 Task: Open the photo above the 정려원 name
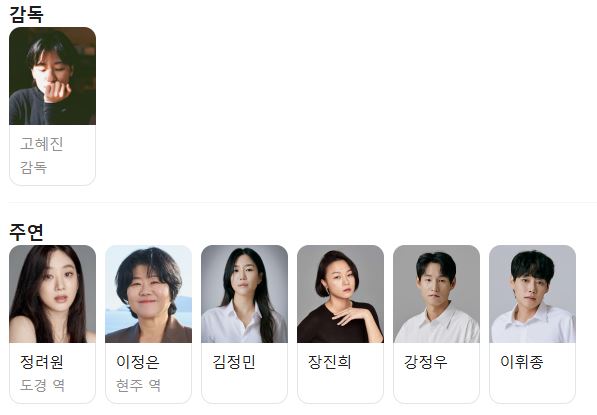(x=53, y=294)
